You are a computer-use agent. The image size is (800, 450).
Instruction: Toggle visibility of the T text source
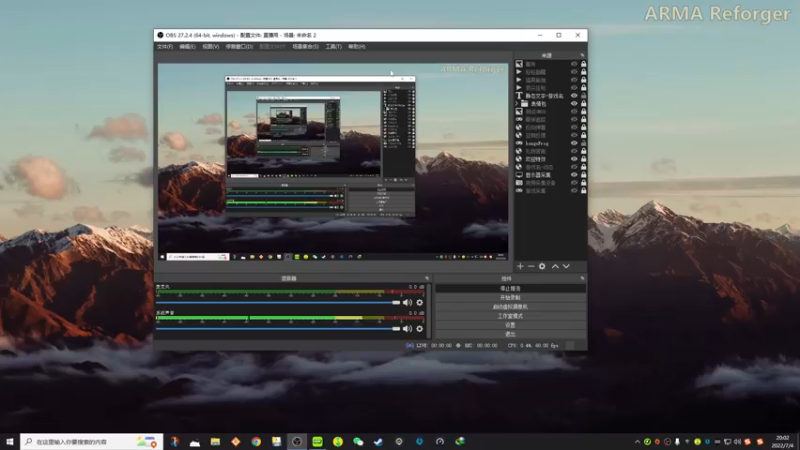point(574,95)
